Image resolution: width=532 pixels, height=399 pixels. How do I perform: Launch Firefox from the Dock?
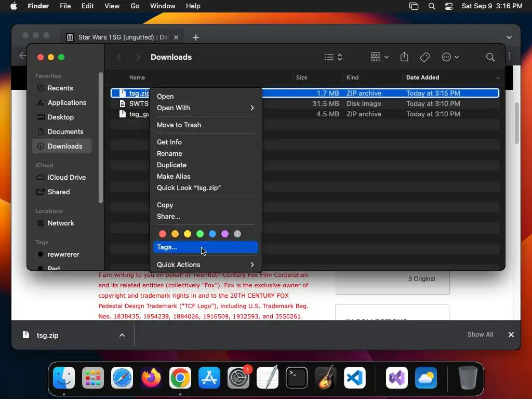pyautogui.click(x=151, y=378)
